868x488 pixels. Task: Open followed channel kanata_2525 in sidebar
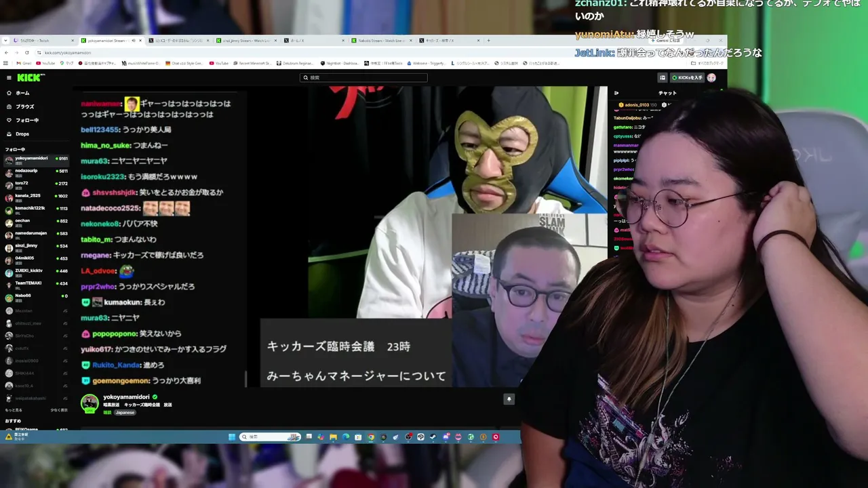pyautogui.click(x=36, y=197)
